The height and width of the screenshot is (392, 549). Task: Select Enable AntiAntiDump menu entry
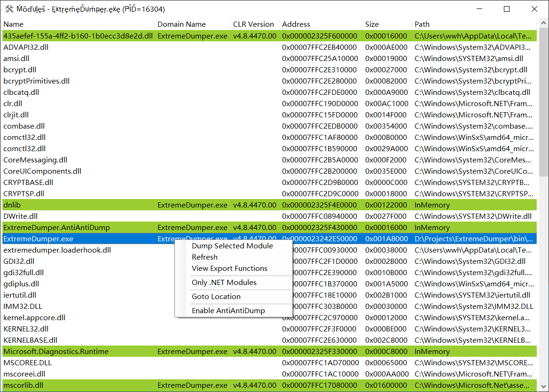click(x=228, y=310)
